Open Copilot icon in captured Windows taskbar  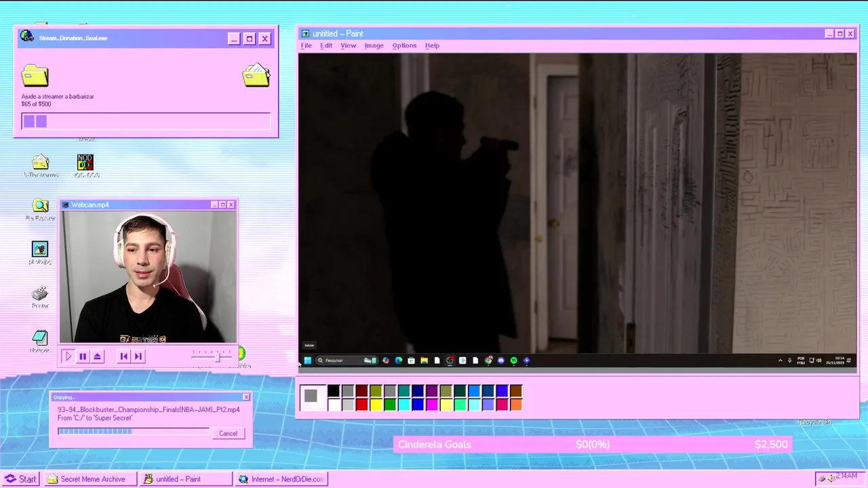tap(386, 361)
